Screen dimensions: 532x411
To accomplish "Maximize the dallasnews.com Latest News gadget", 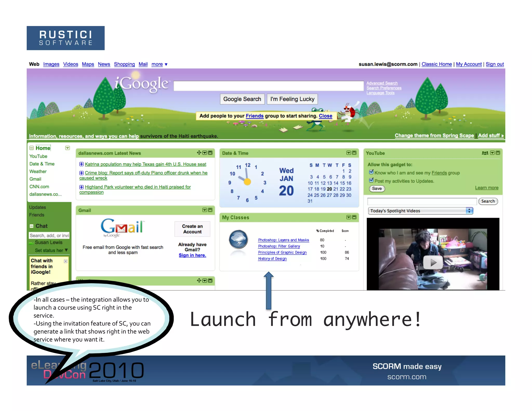I will point(210,153).
